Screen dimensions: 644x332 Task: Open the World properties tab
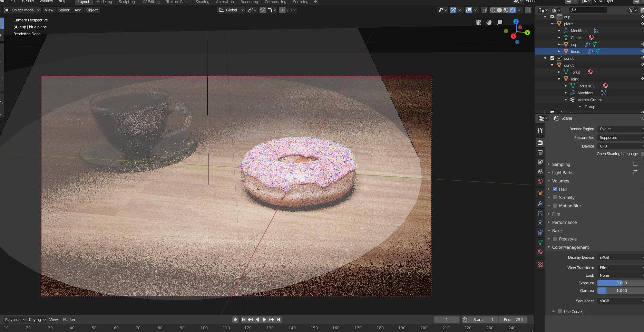pos(540,181)
